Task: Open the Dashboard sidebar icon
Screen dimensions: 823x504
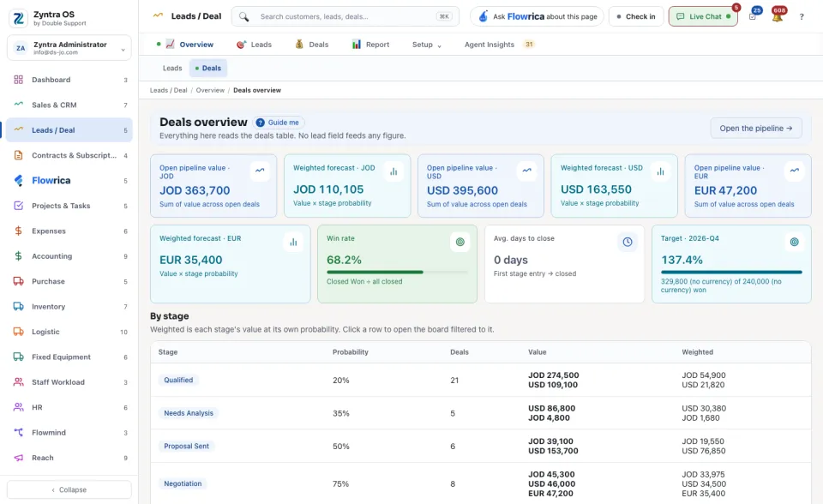Action: click(18, 80)
